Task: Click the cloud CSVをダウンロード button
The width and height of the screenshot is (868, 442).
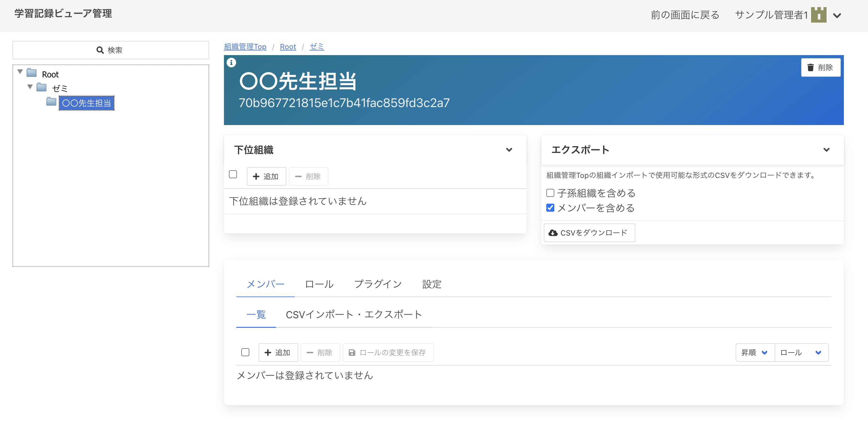Action: (589, 233)
